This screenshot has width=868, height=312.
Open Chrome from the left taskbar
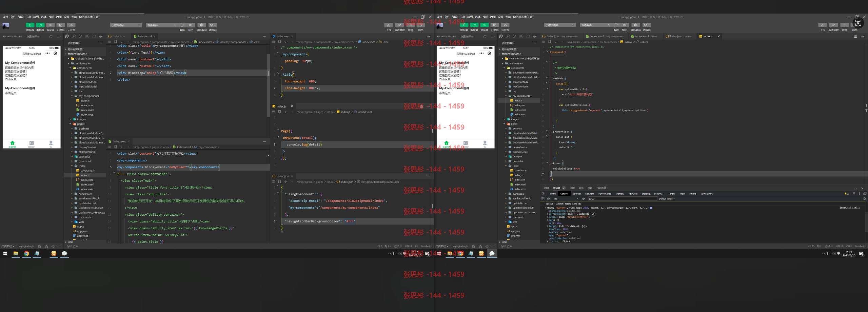point(26,253)
